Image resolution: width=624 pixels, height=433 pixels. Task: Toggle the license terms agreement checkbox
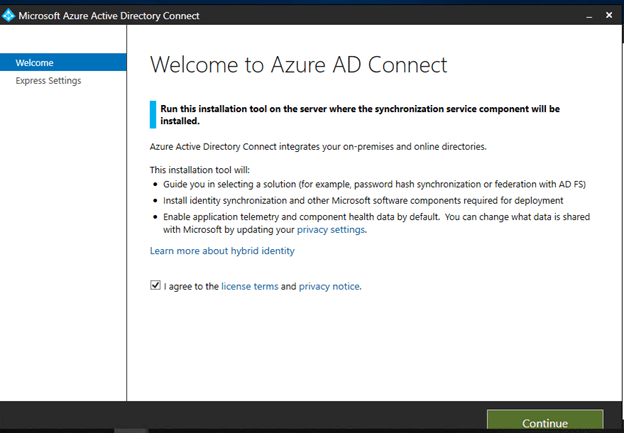(154, 286)
